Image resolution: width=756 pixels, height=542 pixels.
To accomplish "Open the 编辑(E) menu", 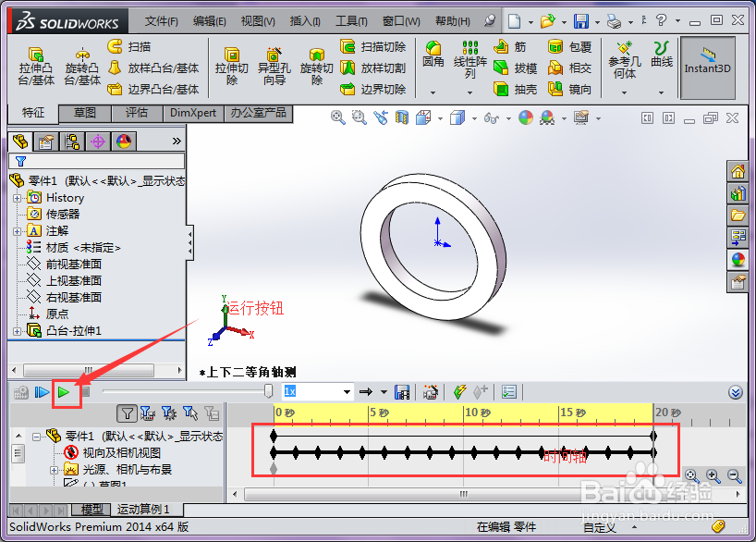I will coord(209,21).
